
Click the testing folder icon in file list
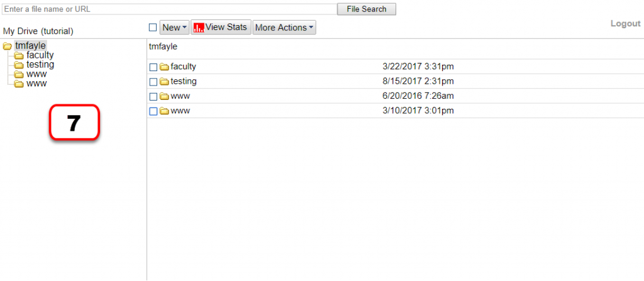pos(164,82)
